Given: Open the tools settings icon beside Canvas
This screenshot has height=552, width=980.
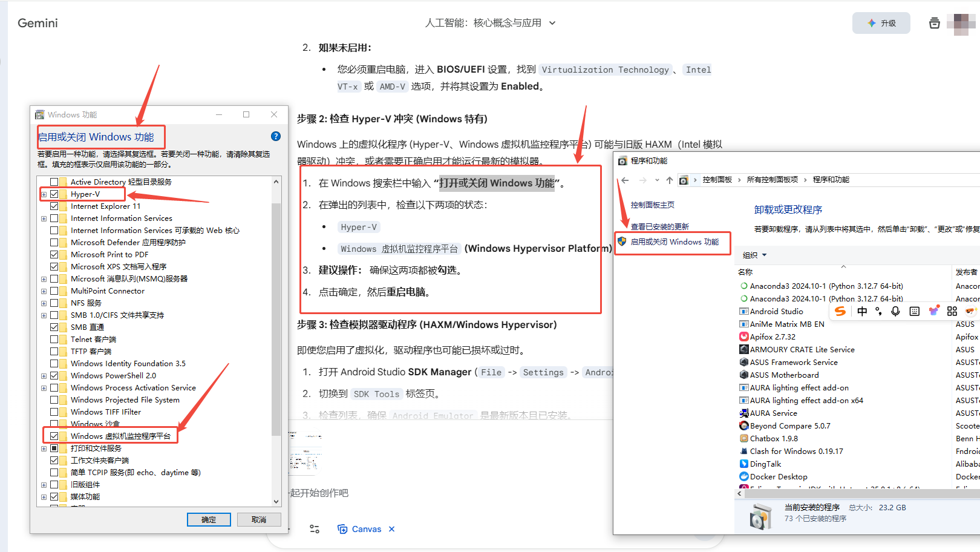Looking at the screenshot, I should point(315,529).
